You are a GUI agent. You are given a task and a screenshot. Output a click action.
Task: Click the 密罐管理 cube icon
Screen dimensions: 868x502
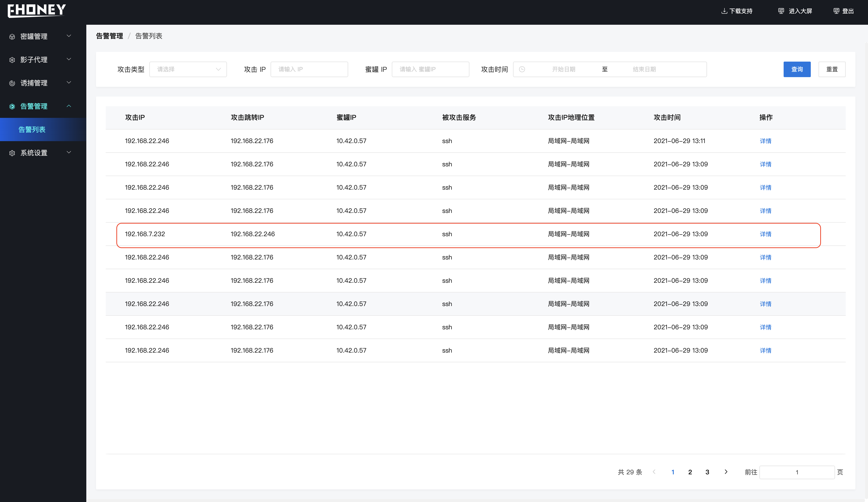[12, 37]
